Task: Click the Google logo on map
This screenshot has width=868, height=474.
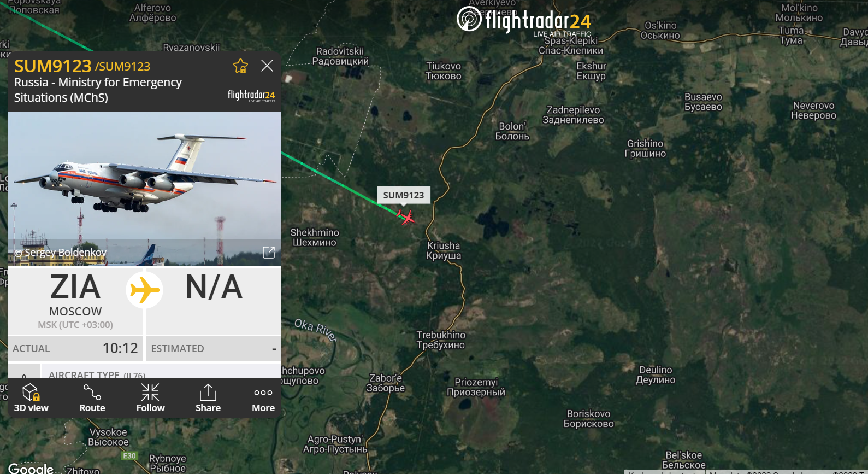Action: [31, 468]
